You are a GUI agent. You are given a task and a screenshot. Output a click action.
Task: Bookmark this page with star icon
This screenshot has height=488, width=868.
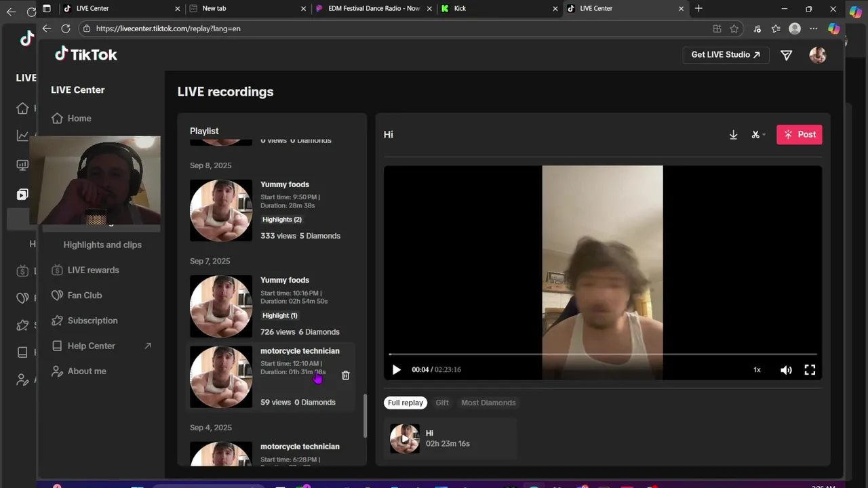click(734, 28)
